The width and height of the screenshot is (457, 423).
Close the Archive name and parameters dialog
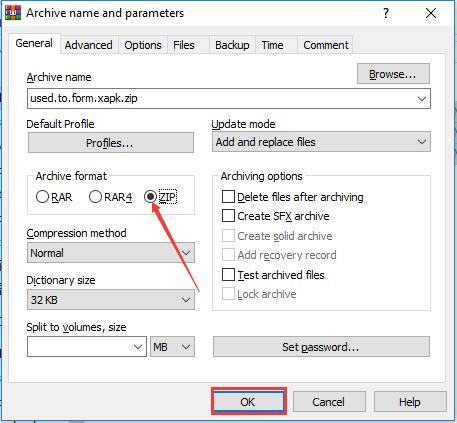431,13
